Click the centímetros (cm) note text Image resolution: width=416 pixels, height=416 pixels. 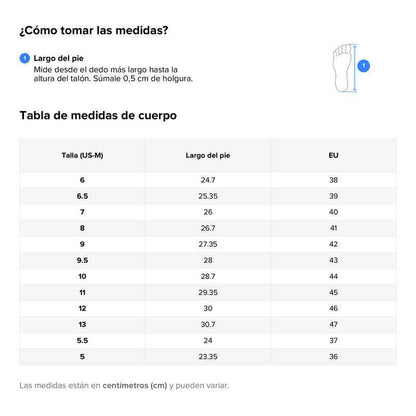[x=135, y=385]
